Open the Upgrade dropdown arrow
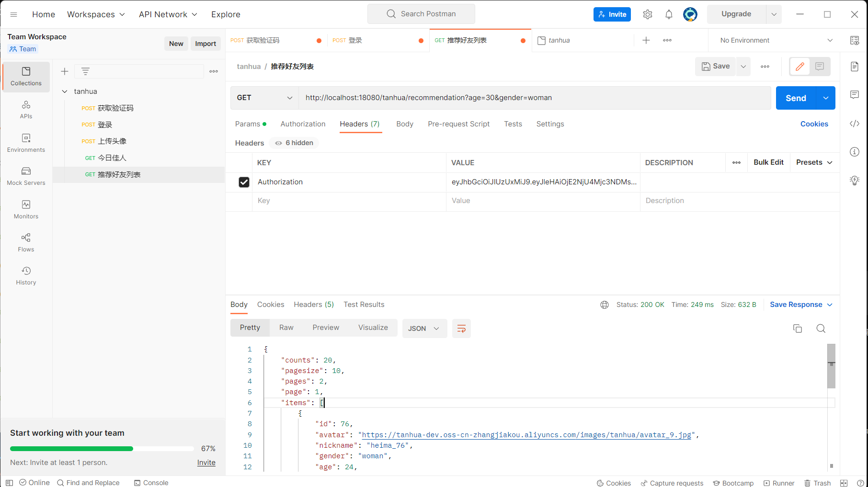The height and width of the screenshot is (487, 868). coord(774,14)
